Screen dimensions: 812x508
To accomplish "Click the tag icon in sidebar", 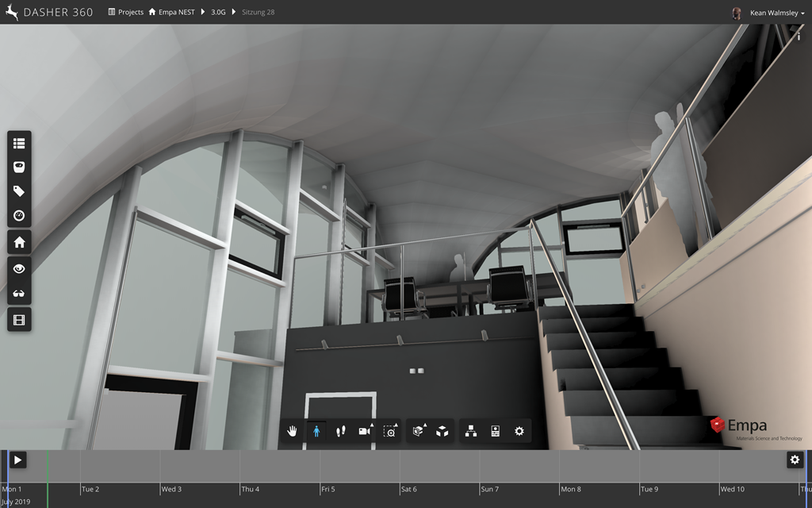I will (19, 191).
